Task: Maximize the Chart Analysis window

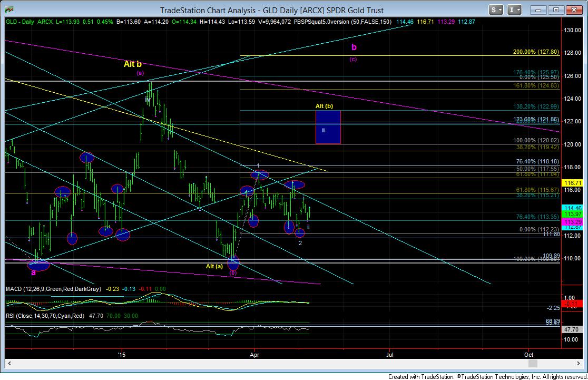Action: coord(556,10)
